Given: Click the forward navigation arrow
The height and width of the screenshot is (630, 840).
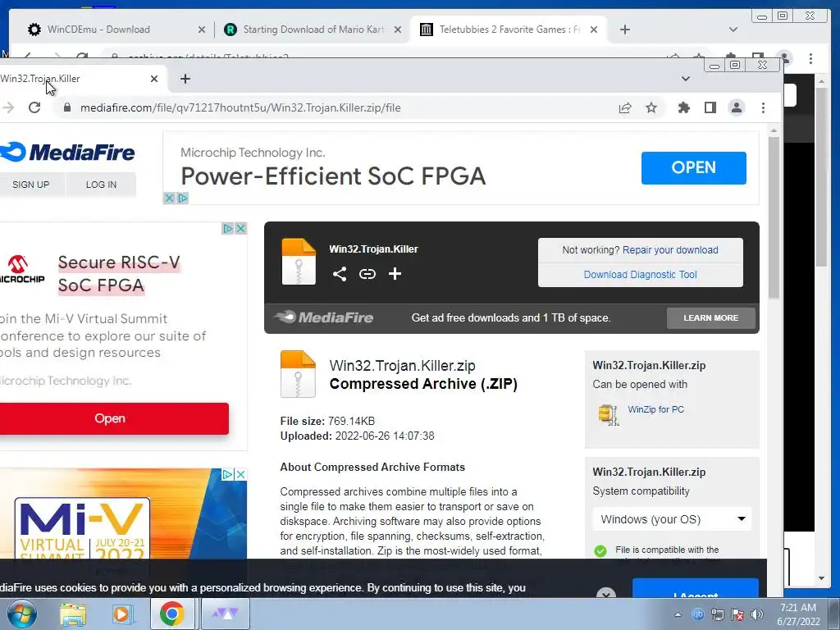Looking at the screenshot, I should (x=7, y=107).
